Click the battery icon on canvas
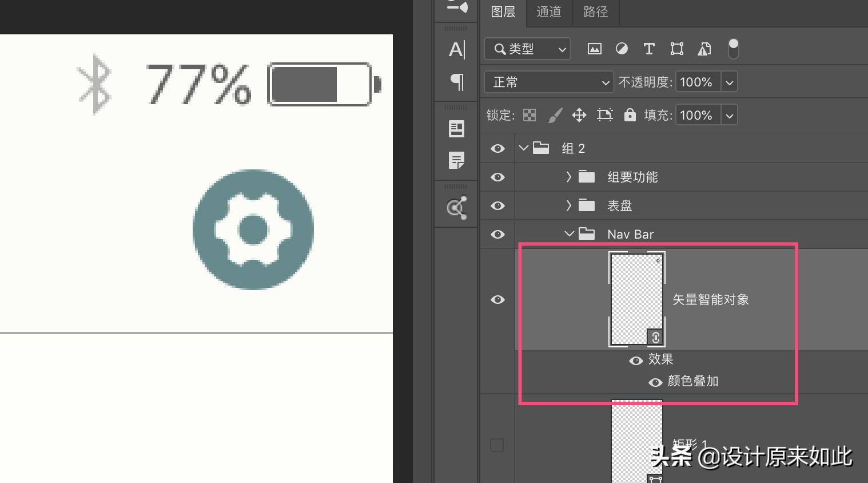Viewport: 868px width, 483px height. (324, 85)
